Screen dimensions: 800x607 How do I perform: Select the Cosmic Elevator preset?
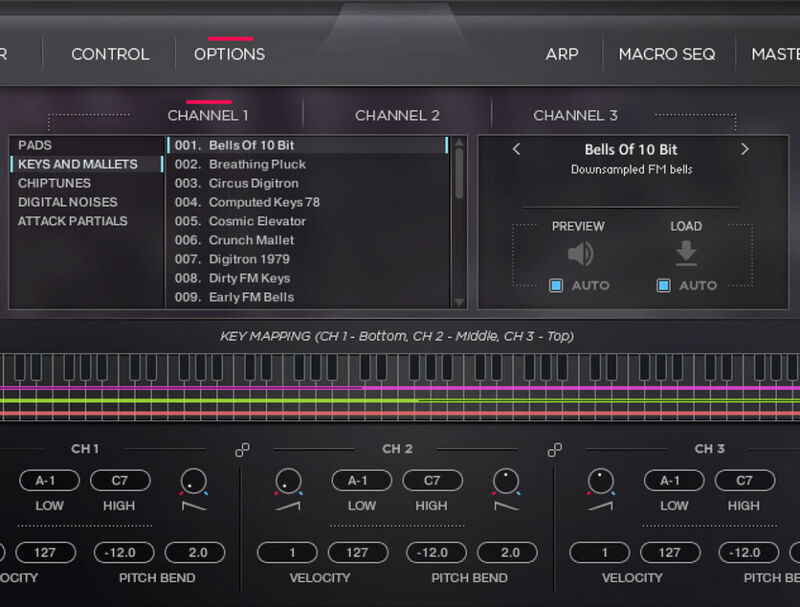click(257, 221)
